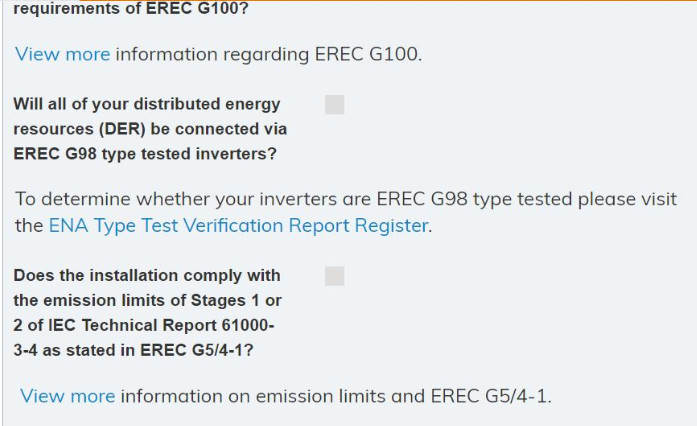Screen dimensions: 697x426
Task: Select the 'requirements of EREC G100?' heading text
Action: [x=131, y=8]
